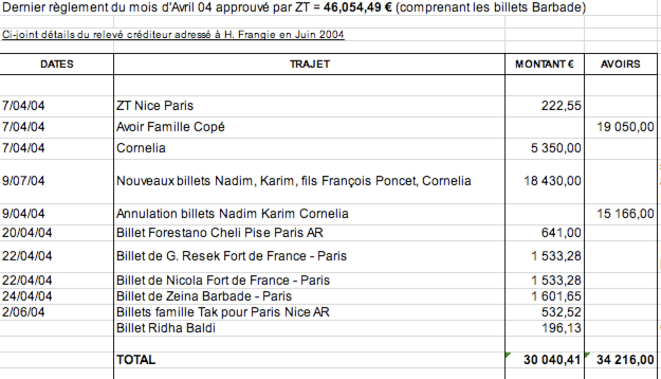Select the 20/04/04 date cell
The width and height of the screenshot is (661, 379).
pos(56,233)
